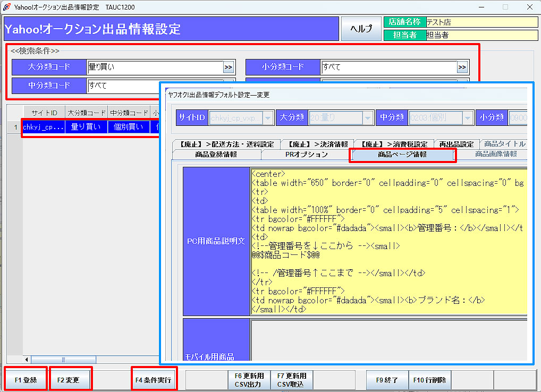Open 小分類コード lookup with >> button
The height and width of the screenshot is (392, 541).
(462, 67)
